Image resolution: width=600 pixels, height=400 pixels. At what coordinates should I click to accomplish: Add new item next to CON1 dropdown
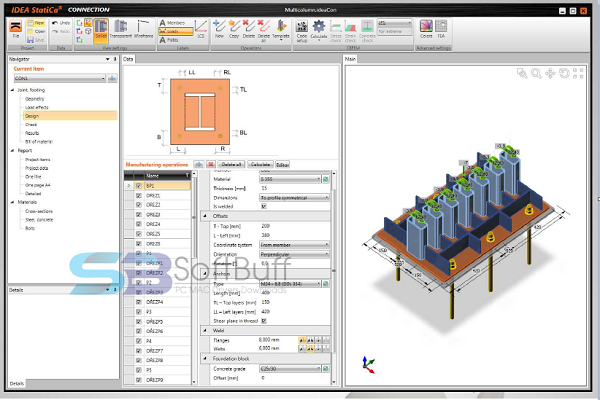coord(112,78)
